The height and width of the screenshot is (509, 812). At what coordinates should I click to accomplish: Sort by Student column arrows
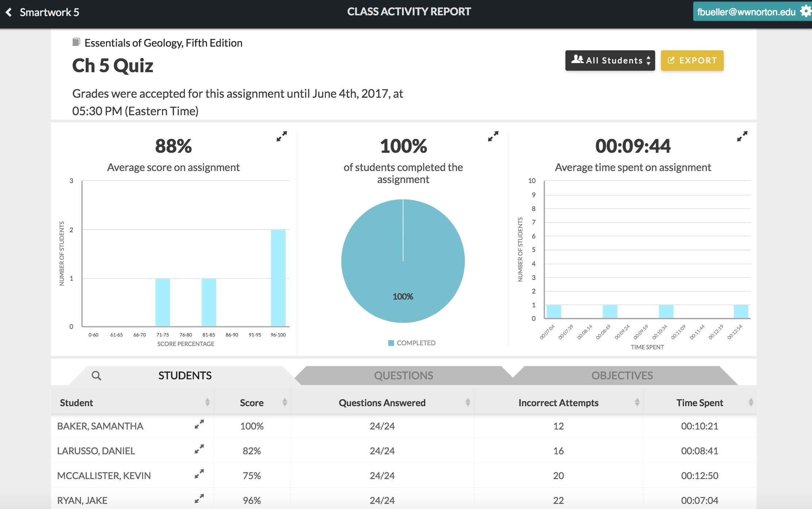click(207, 402)
